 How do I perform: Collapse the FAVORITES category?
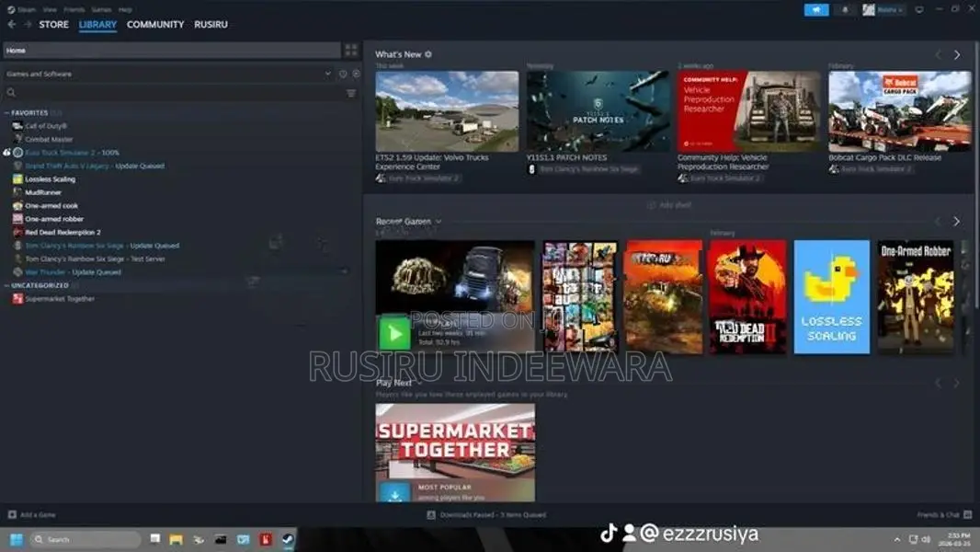coord(6,112)
